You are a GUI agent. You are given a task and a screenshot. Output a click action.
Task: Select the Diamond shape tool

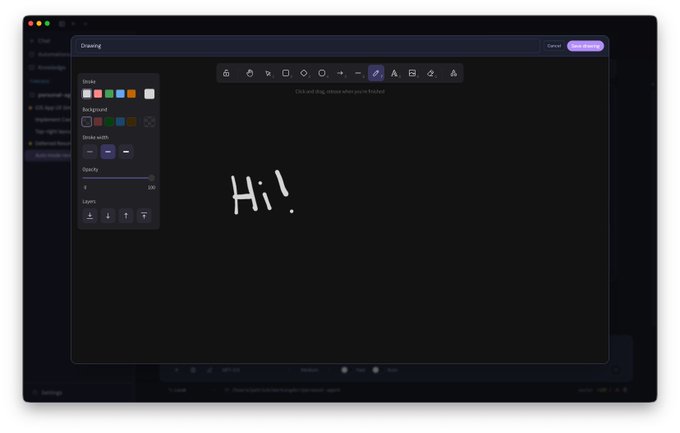(x=304, y=73)
